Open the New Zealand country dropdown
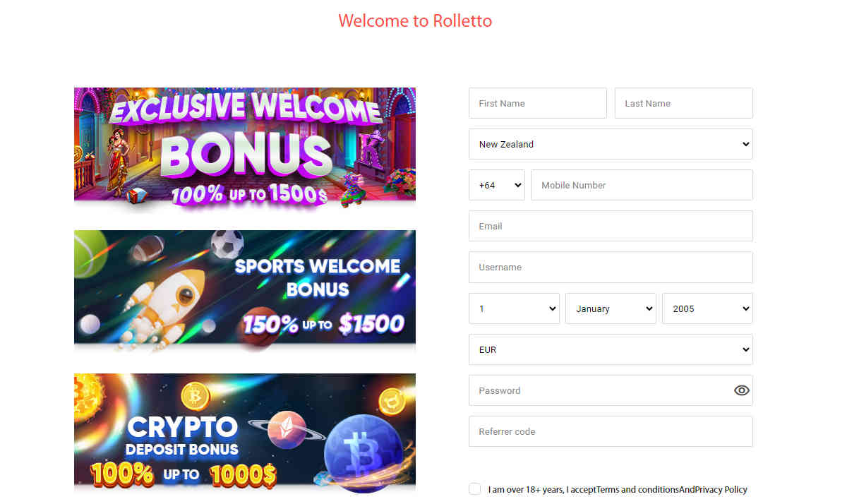847x504 pixels. tap(611, 144)
